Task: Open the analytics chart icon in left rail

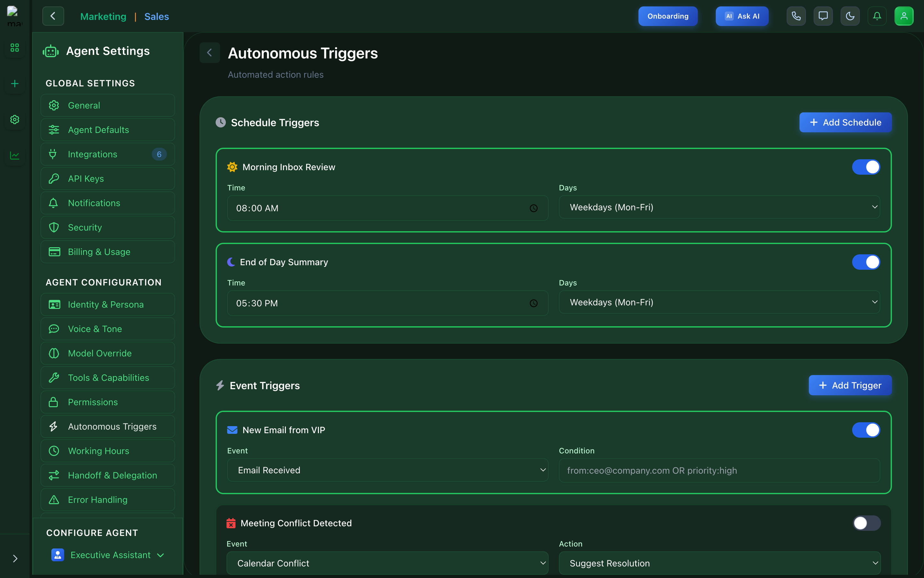Action: tap(14, 156)
